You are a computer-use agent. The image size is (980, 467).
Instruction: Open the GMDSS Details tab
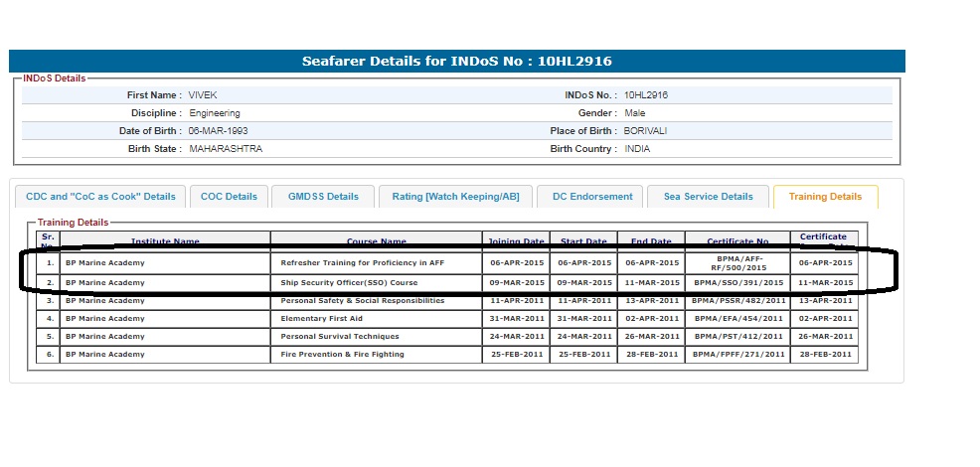322,197
